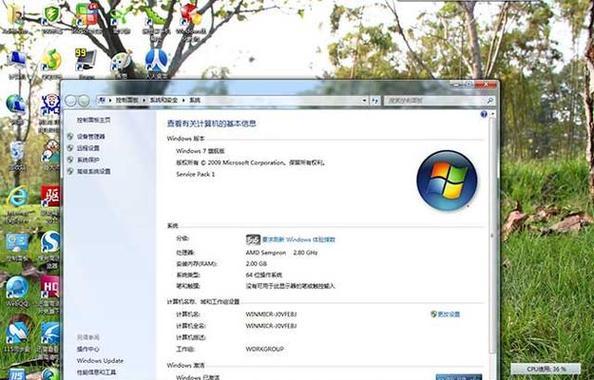Select the green shield security desktop icon
Image resolution: width=594 pixels, height=380 pixels.
click(52, 15)
